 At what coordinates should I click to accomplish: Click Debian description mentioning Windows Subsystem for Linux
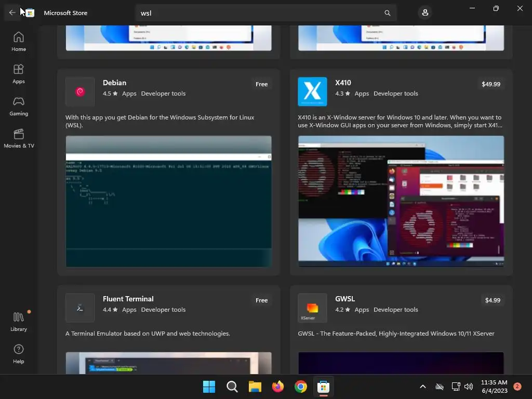160,121
